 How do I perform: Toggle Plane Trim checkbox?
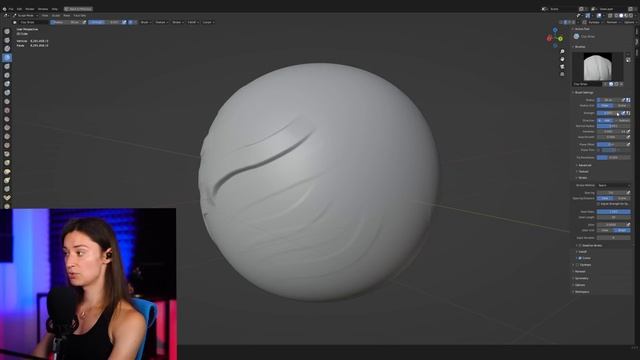tap(599, 150)
